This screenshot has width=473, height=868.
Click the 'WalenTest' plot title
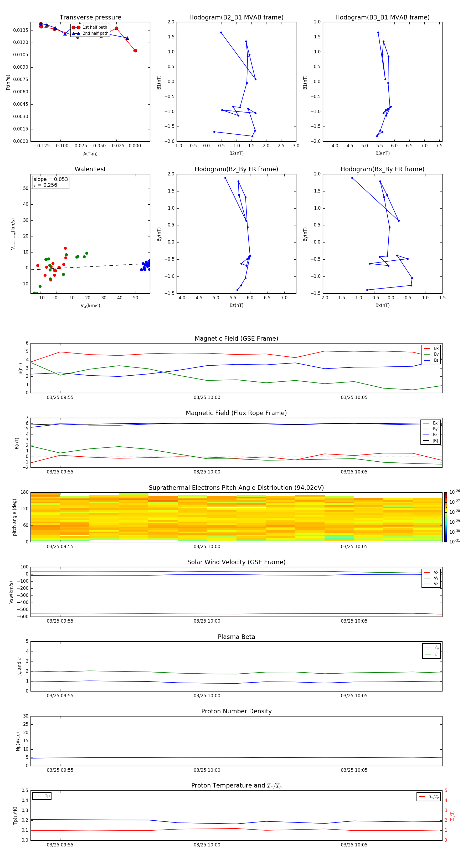point(90,169)
